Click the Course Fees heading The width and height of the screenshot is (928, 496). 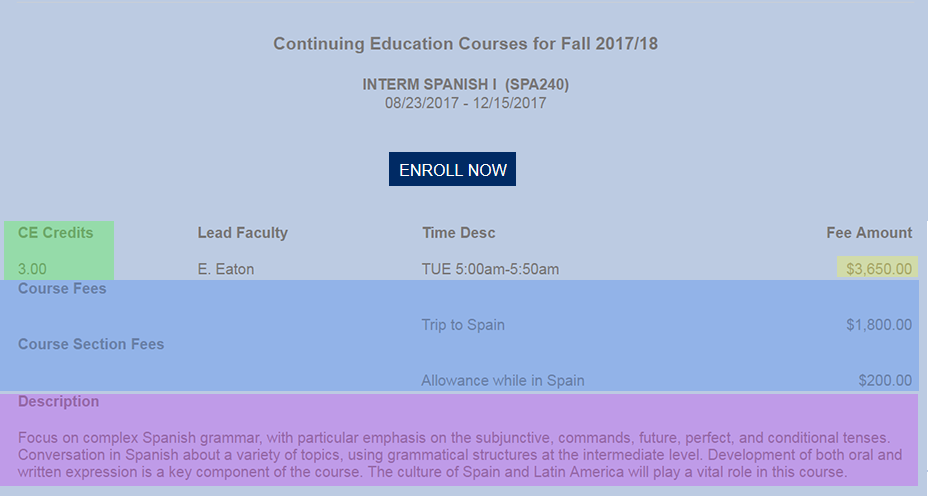pos(62,289)
